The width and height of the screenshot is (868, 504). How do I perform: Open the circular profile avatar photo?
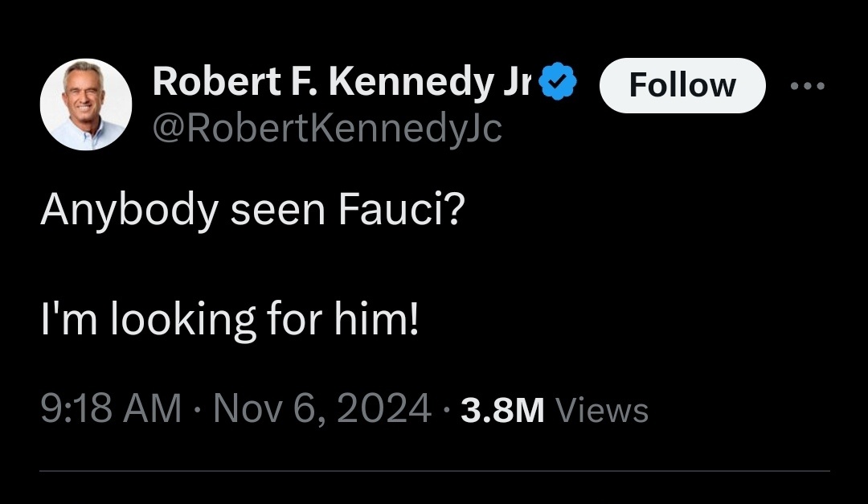[x=86, y=104]
